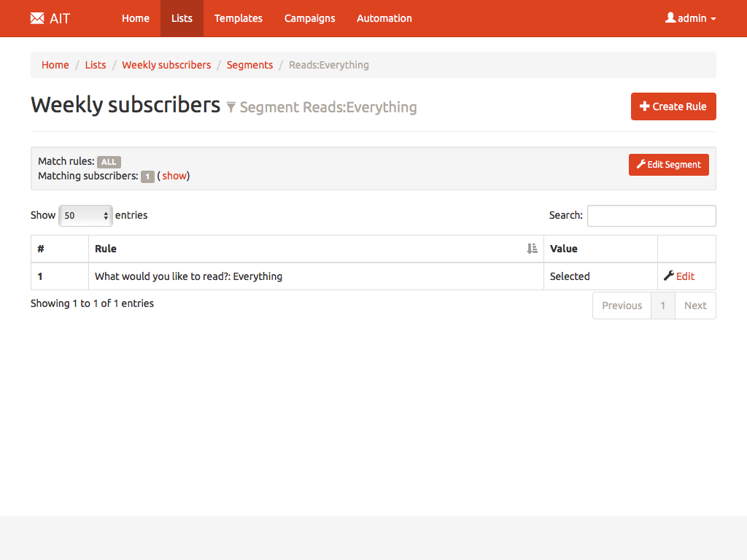Click the AIT envelope logo icon
The image size is (747, 560).
(x=37, y=18)
